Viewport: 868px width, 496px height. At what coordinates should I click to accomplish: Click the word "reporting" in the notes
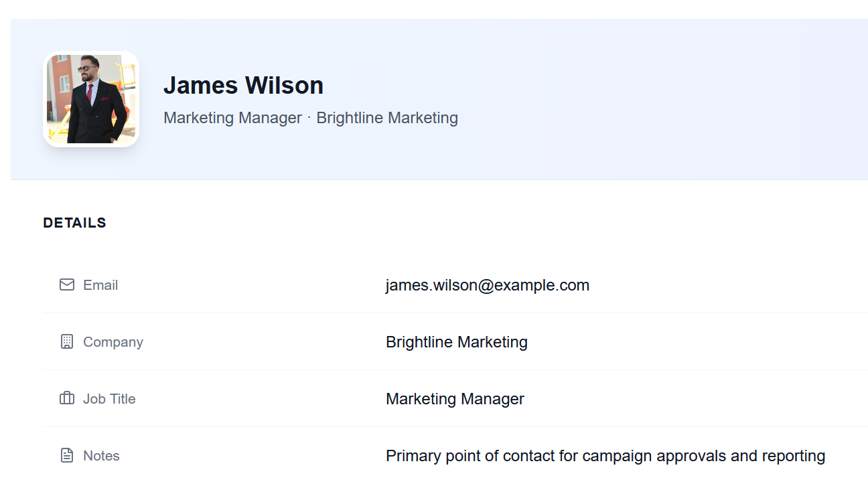pyautogui.click(x=793, y=457)
